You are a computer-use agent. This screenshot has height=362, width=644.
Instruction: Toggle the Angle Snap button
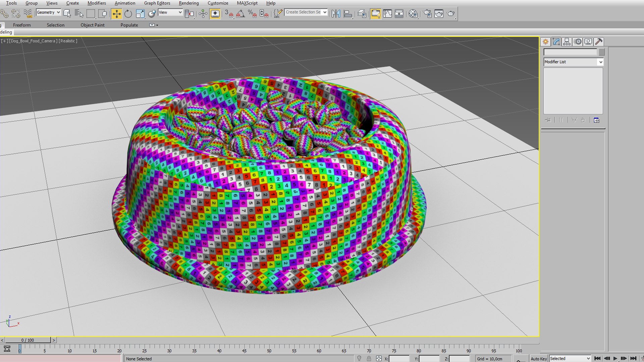[x=240, y=14]
